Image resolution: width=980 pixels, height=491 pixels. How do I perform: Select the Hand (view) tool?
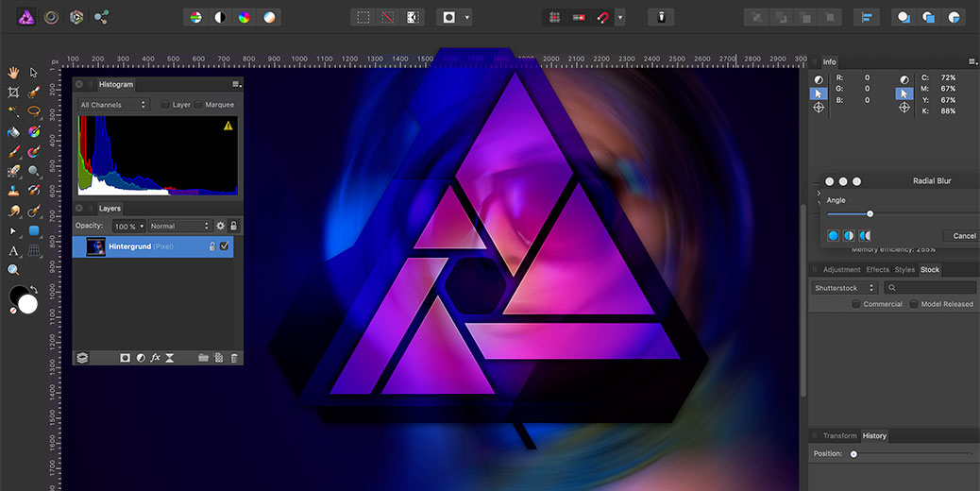click(x=13, y=72)
